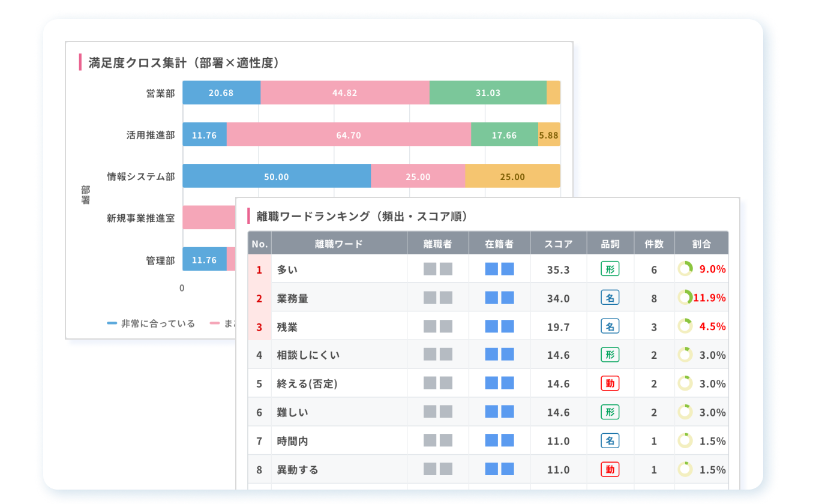Click the blue 在籍者 squares in the 多い row
Viewport: 816px width, 504px height.
500,269
